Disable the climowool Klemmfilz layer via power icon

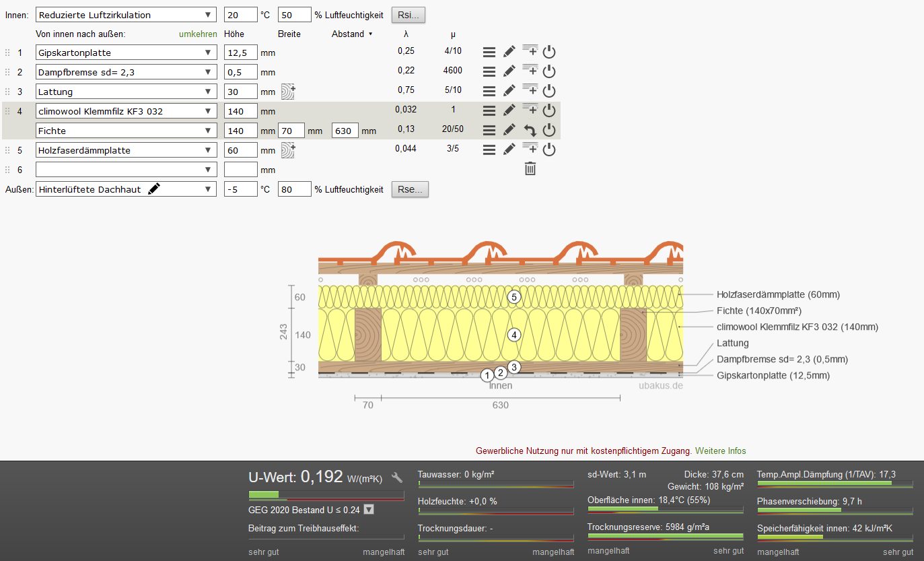pos(549,110)
